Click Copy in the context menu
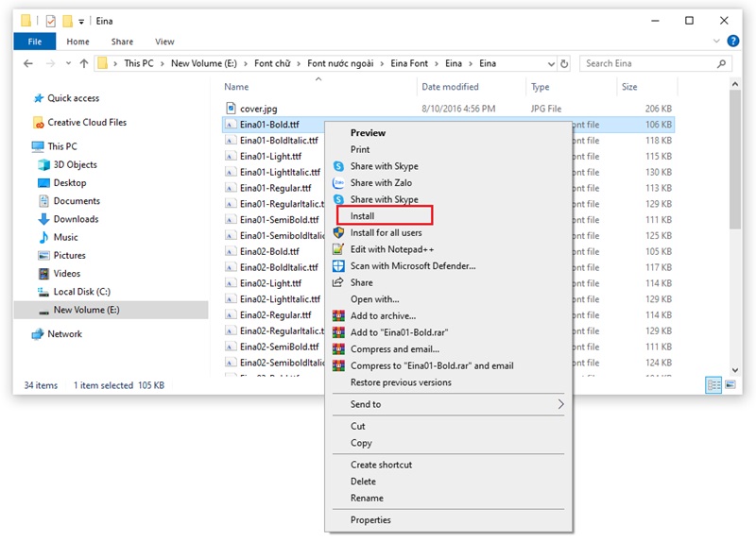 361,443
